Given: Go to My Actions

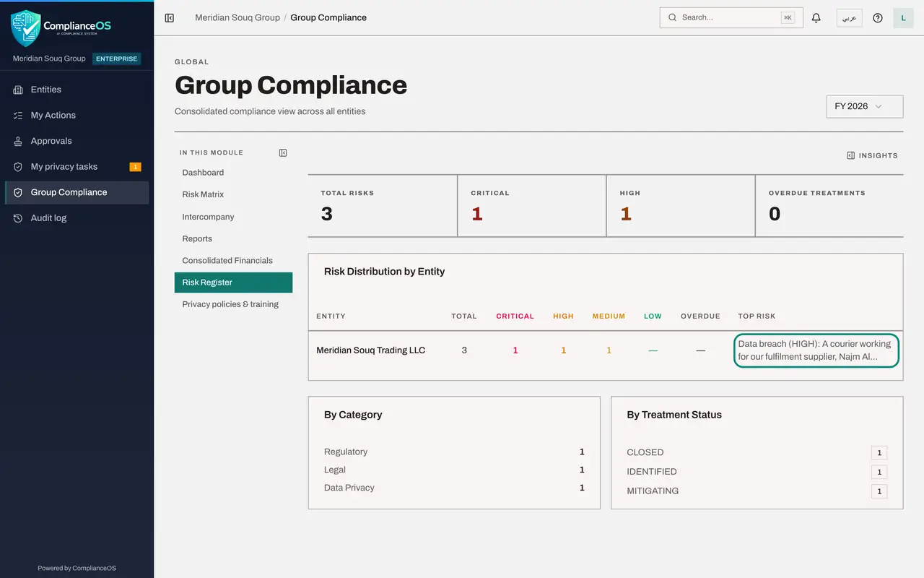Looking at the screenshot, I should 77,116.
